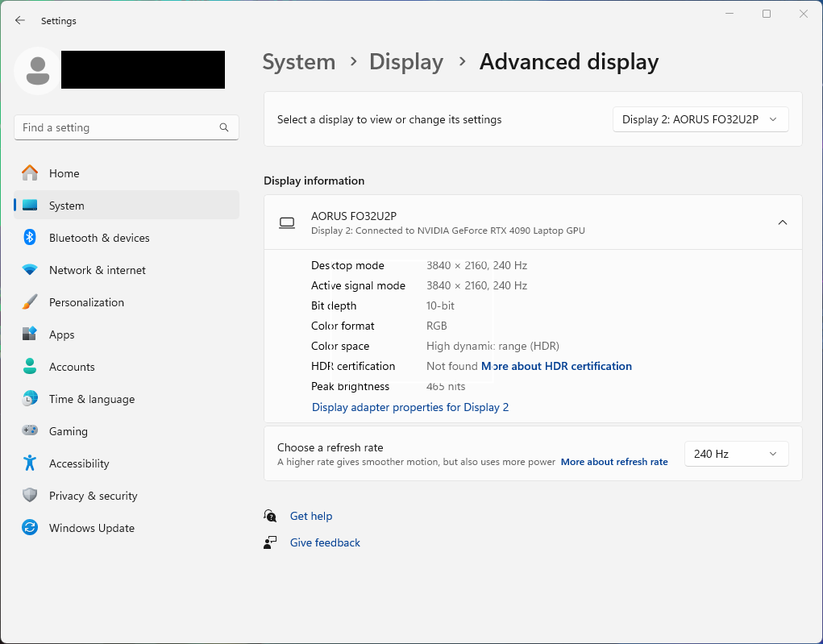
Task: Click the Time & language globe icon
Action: 30,398
